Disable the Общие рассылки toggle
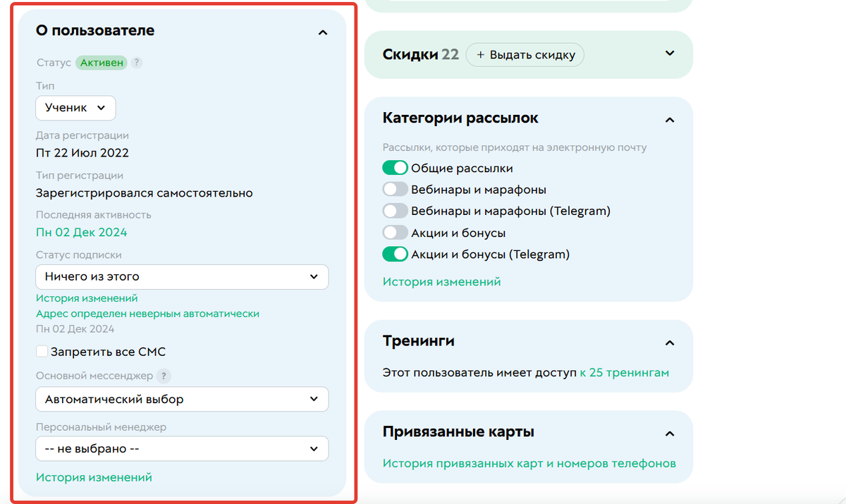This screenshot has height=504, width=846. 396,167
